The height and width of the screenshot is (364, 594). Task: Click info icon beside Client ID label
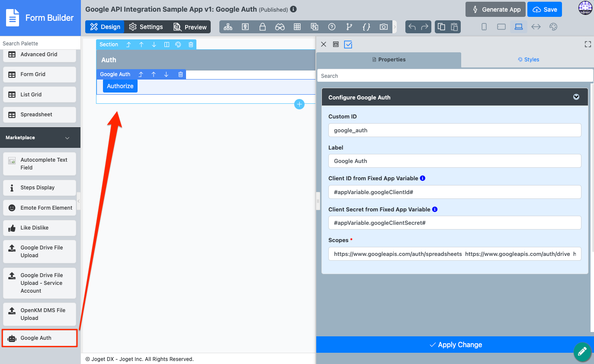pos(423,178)
